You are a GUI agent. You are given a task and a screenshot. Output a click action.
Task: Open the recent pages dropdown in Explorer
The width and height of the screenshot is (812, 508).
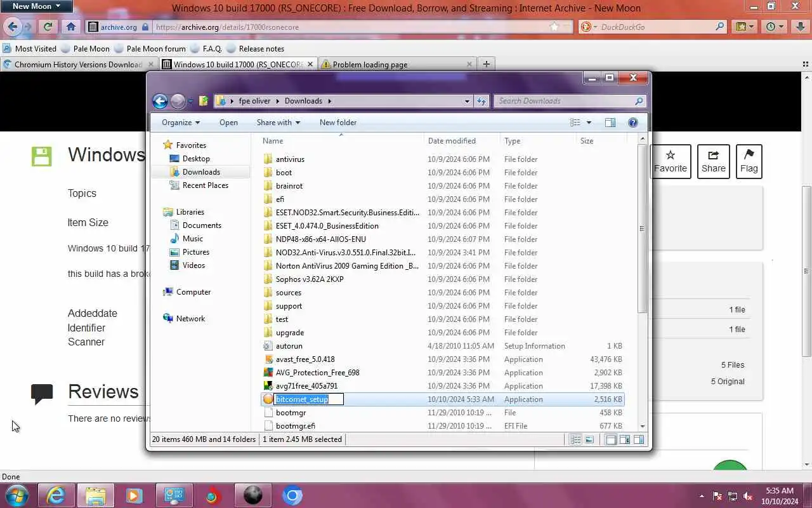click(x=191, y=101)
